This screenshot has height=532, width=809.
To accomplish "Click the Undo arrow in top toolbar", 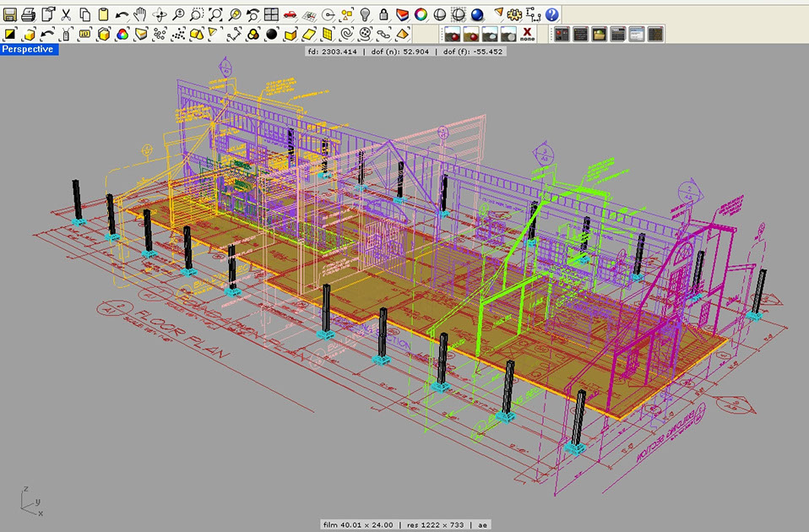I will (122, 14).
